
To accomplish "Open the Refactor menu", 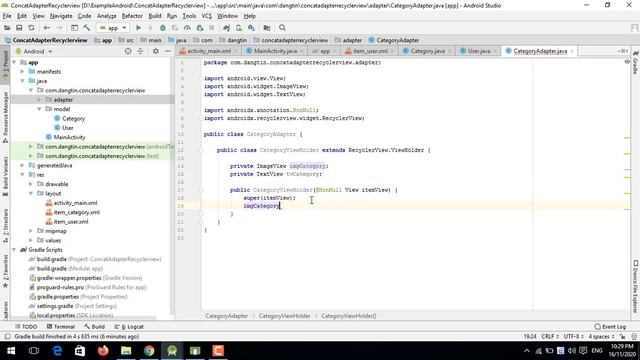I will pyautogui.click(x=132, y=16).
